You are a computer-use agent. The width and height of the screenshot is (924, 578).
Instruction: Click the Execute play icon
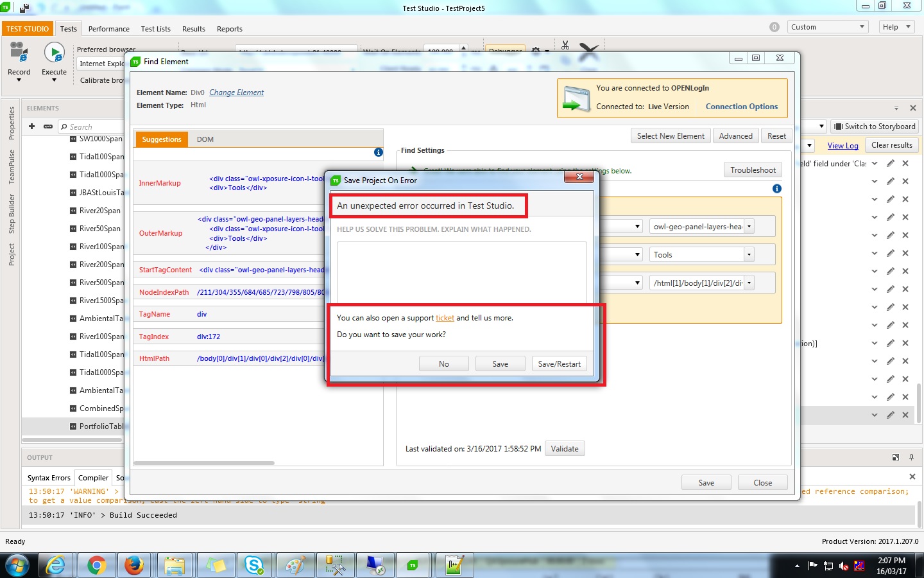coord(54,53)
